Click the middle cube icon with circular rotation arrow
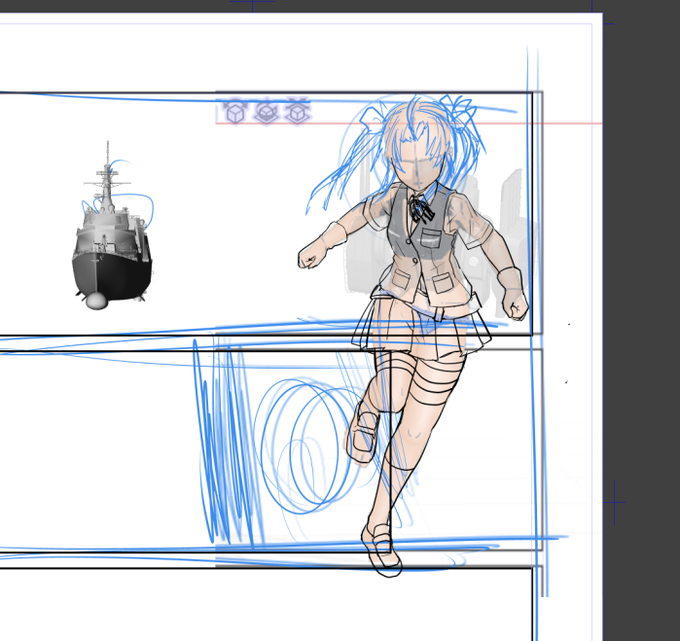The image size is (680, 641). (266, 112)
